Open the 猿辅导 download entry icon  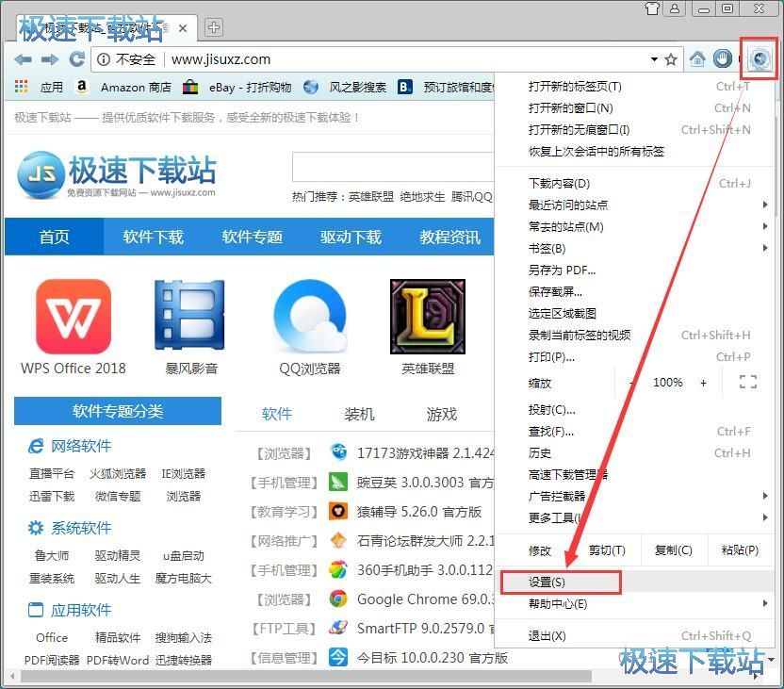(x=338, y=511)
